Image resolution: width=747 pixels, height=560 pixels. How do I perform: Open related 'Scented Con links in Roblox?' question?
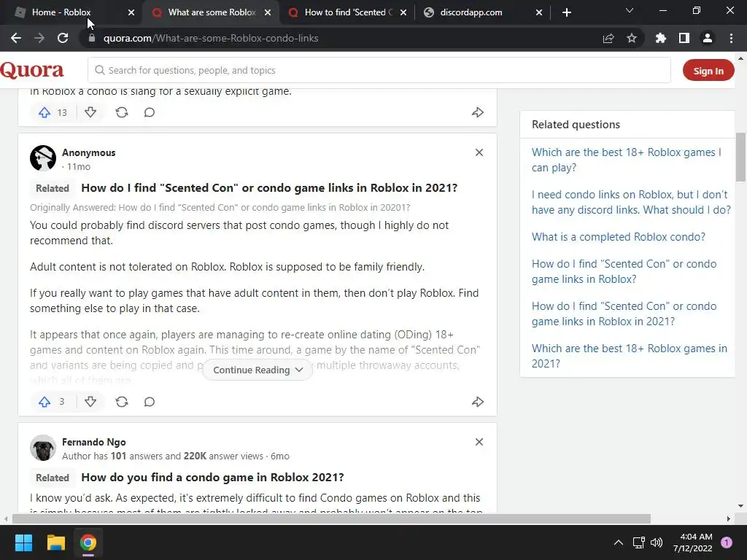[624, 271]
